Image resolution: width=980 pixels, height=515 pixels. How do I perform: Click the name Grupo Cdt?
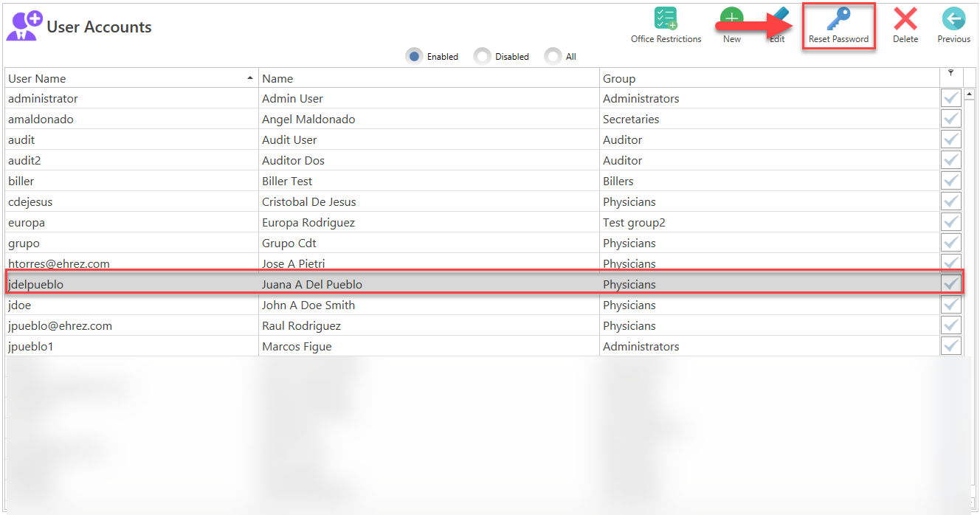click(x=289, y=243)
